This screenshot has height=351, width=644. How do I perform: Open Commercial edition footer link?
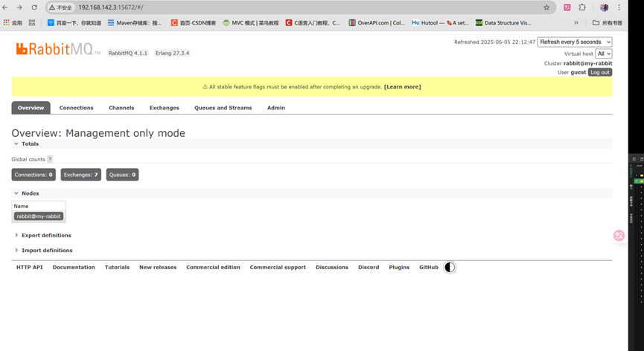[213, 268]
